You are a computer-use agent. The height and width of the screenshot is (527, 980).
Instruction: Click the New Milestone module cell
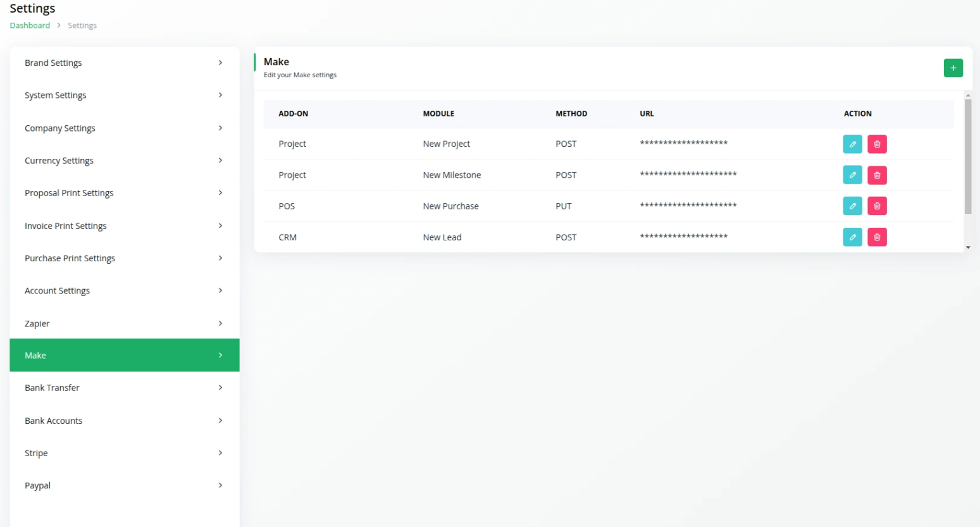pyautogui.click(x=452, y=175)
